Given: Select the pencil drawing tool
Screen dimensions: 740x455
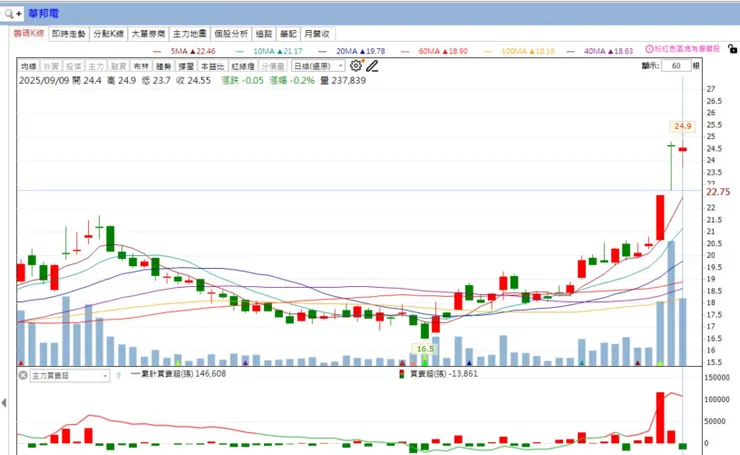Looking at the screenshot, I should click(372, 66).
